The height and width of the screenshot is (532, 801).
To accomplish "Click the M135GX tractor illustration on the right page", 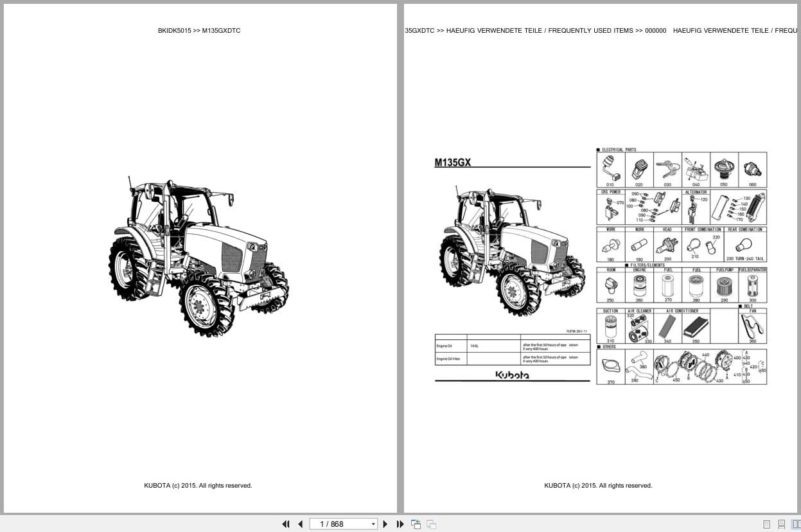I will tap(512, 252).
